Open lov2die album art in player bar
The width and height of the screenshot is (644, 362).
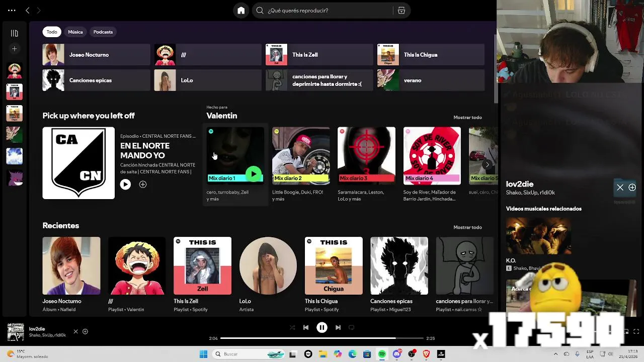point(16,332)
